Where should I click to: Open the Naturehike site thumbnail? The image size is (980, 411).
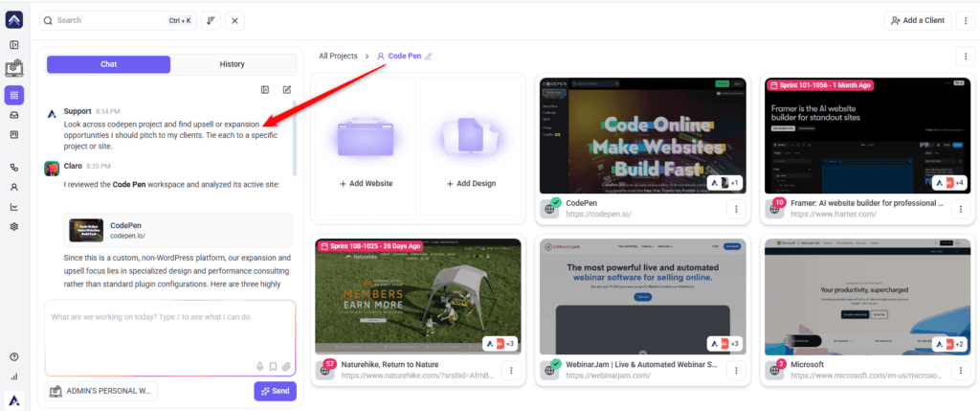(x=418, y=297)
